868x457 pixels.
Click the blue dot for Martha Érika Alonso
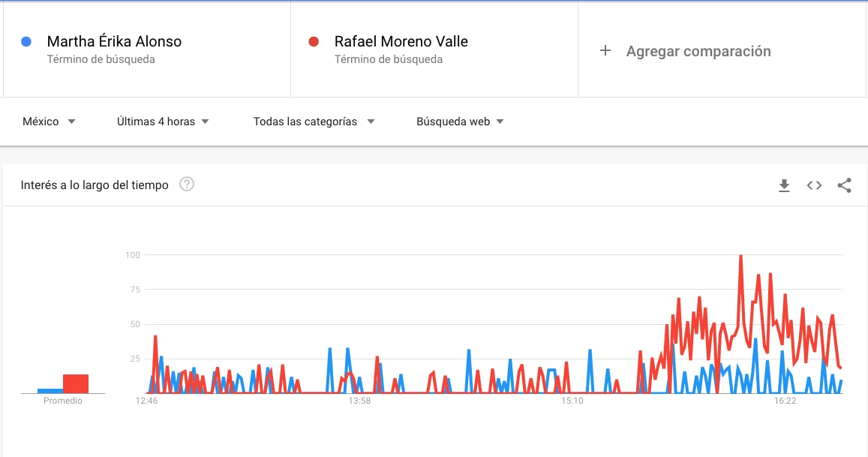click(26, 42)
